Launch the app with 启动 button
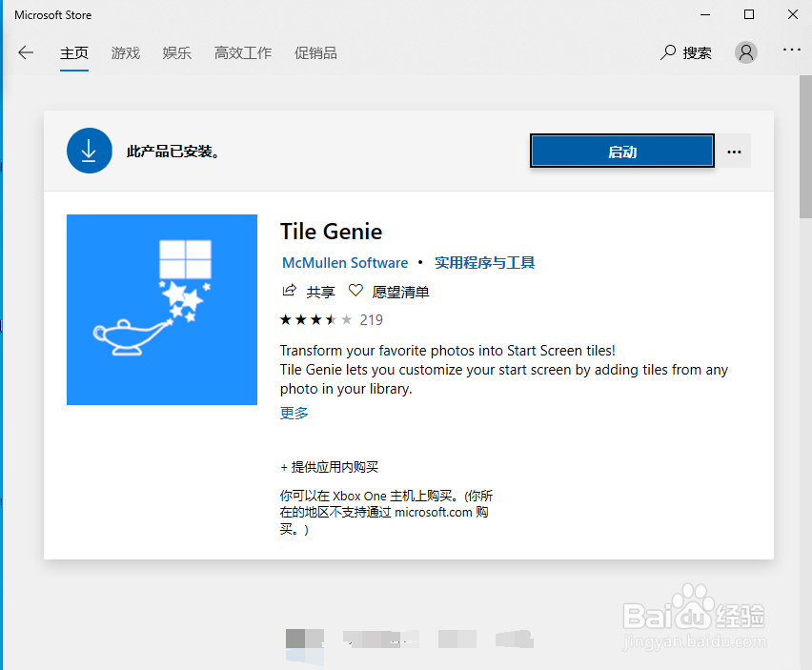 [621, 150]
